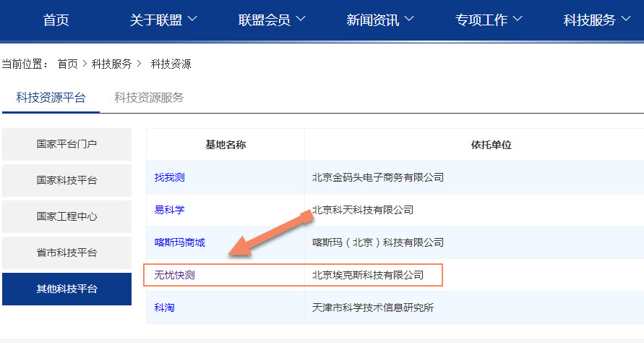This screenshot has width=644, height=343.
Task: Select 国家工程中心 in the sidebar
Action: [67, 216]
